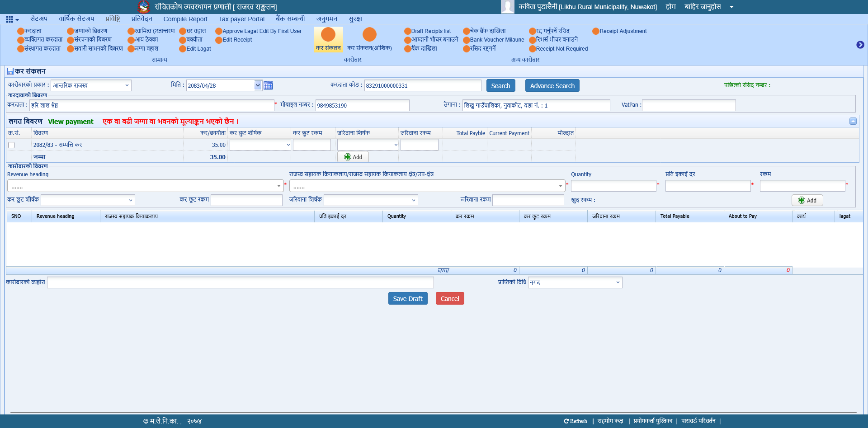
Task: Click बाहिर जानुहोस logout link
Action: coord(703,7)
